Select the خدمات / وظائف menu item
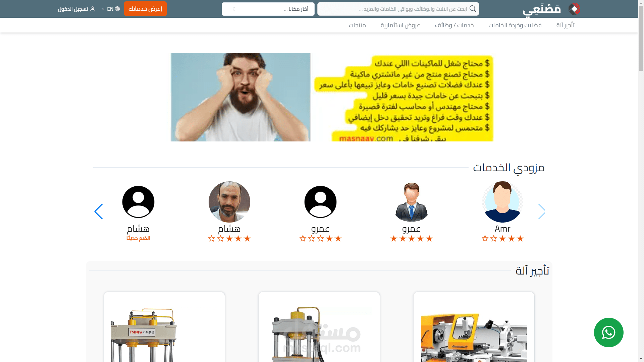 coord(454,25)
